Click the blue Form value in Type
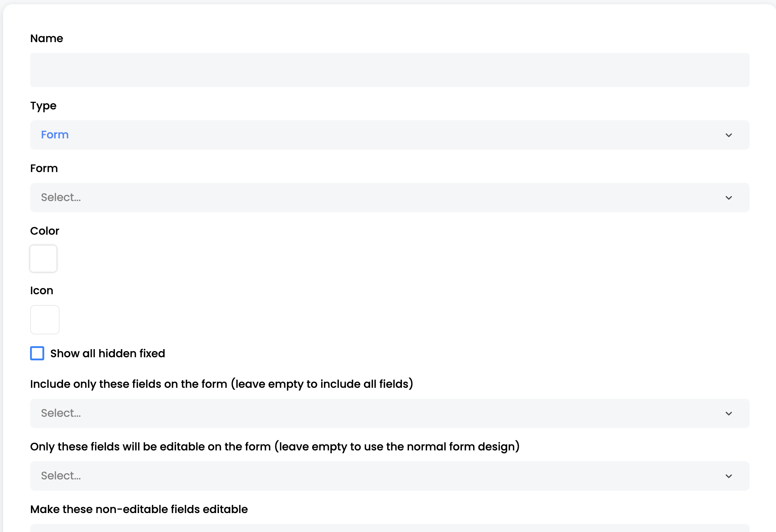This screenshot has height=532, width=776. 55,135
